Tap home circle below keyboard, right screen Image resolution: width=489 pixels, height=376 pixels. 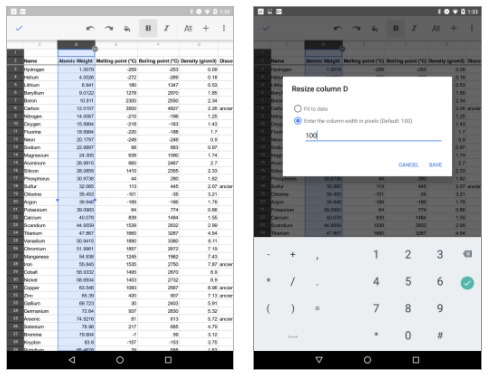point(367,360)
